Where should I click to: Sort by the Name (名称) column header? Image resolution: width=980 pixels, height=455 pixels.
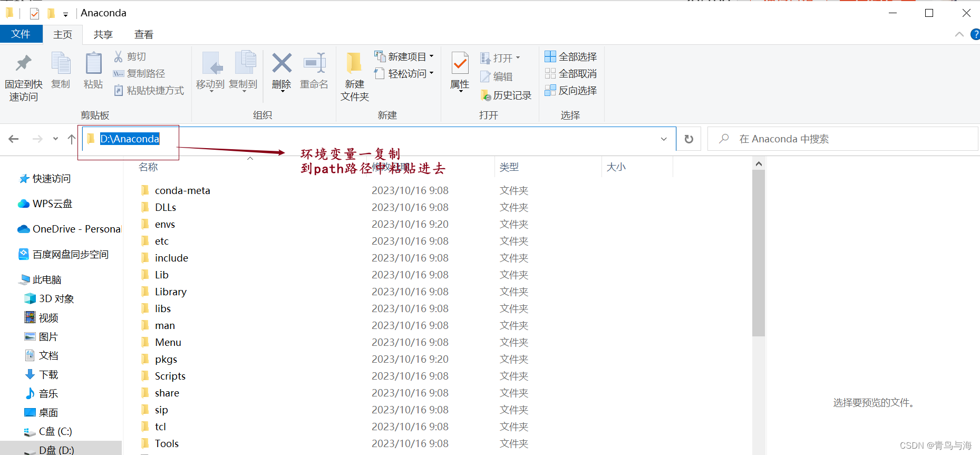pos(148,167)
